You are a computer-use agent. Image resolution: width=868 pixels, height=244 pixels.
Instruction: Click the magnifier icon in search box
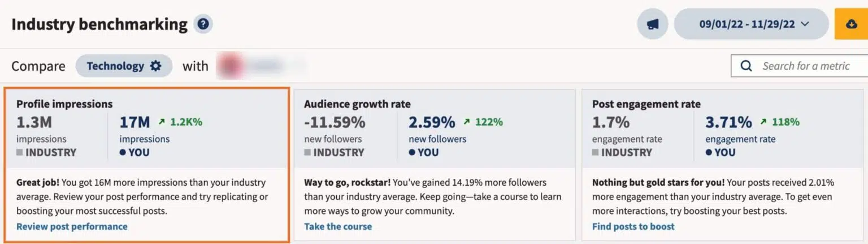point(746,66)
